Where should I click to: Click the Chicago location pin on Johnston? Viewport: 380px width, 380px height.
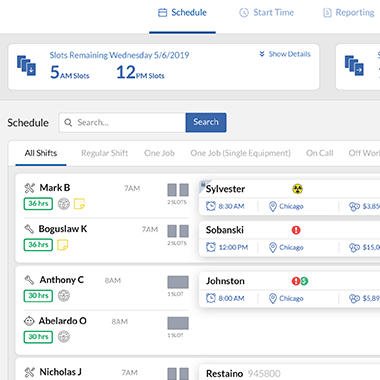click(x=273, y=298)
